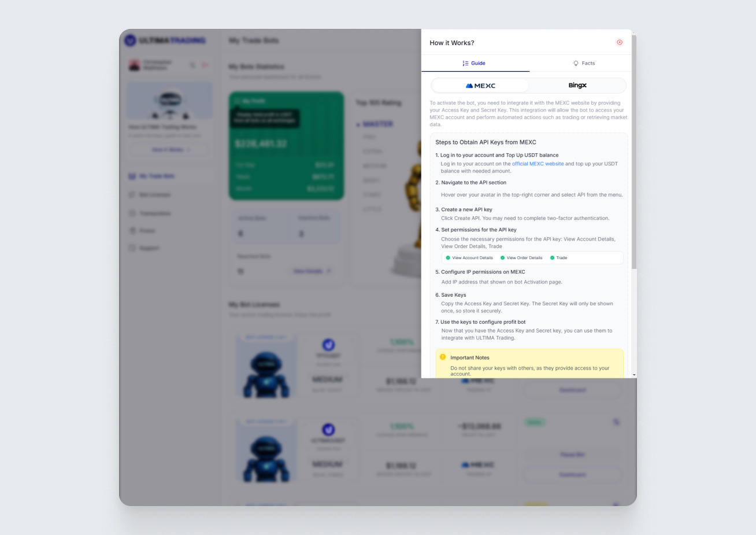Viewport: 756px width, 535px height.
Task: Click the How it Works heading
Action: pyautogui.click(x=452, y=43)
